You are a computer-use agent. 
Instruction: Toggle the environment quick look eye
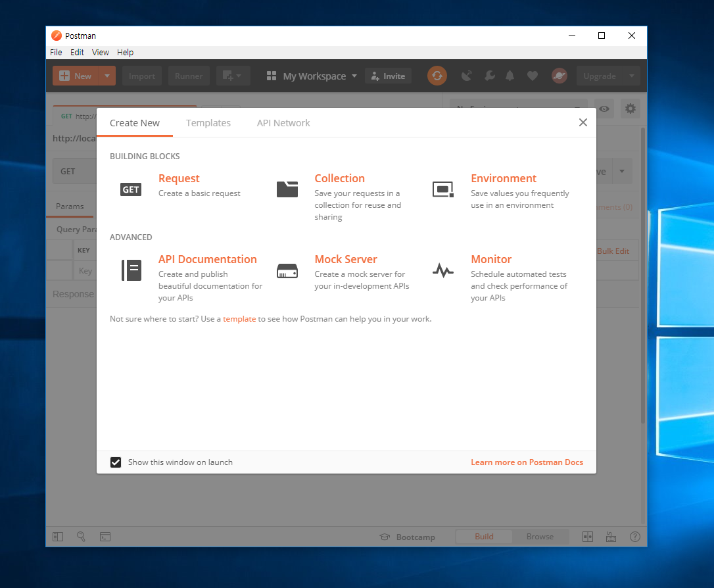[604, 109]
